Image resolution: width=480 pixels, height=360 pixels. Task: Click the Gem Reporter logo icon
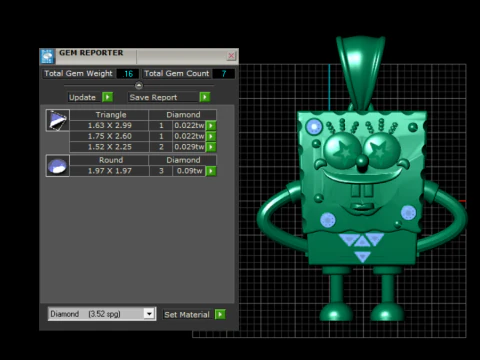tap(47, 56)
